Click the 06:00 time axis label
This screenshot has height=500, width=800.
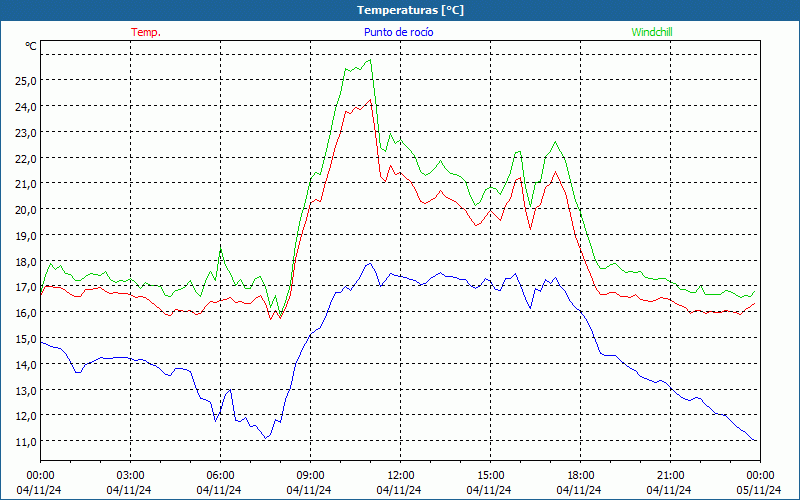point(221,475)
